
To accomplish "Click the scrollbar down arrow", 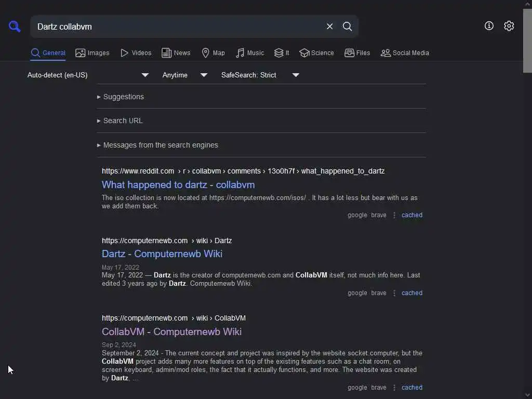I will pyautogui.click(x=527, y=395).
